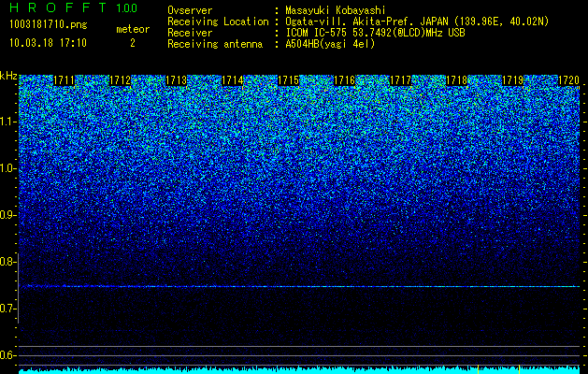Click time marker 1713
The width and height of the screenshot is (588, 374).
pos(177,80)
